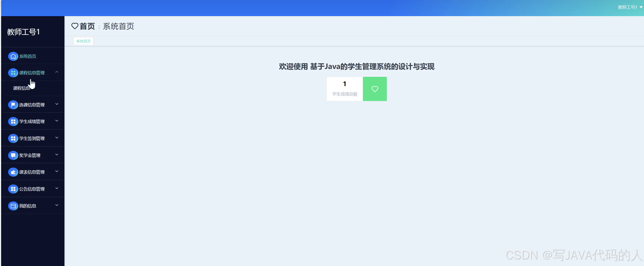644x266 pixels.
Task: Select the 系统首页 home icon in sidebar
Action: point(13,56)
